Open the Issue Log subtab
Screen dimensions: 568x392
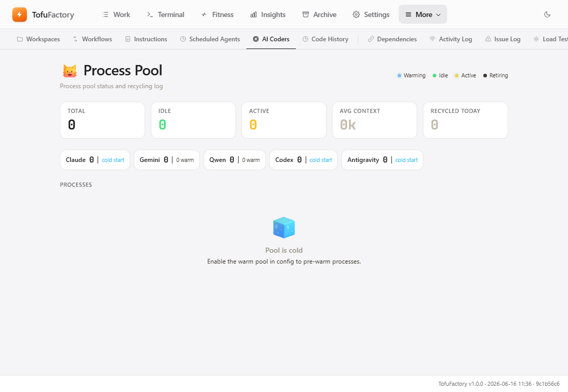(503, 39)
